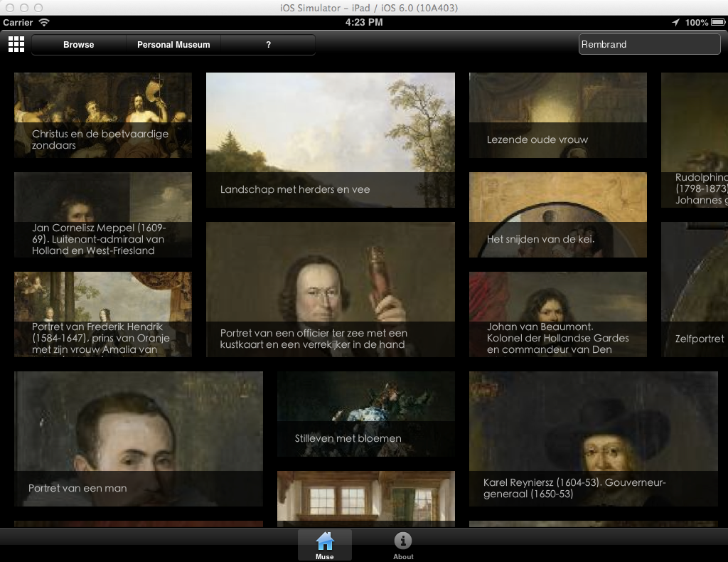Click the Carrier status text
Image resolution: width=728 pixels, height=562 pixels.
click(18, 22)
